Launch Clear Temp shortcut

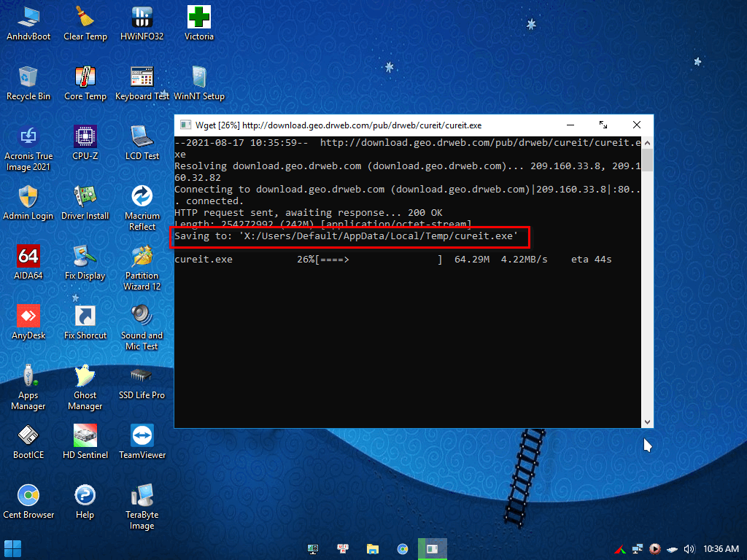click(85, 24)
